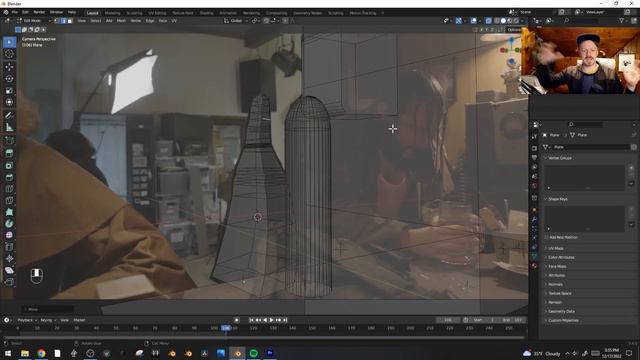This screenshot has width=640, height=360.
Task: Open the Render menu
Action: pos(39,13)
